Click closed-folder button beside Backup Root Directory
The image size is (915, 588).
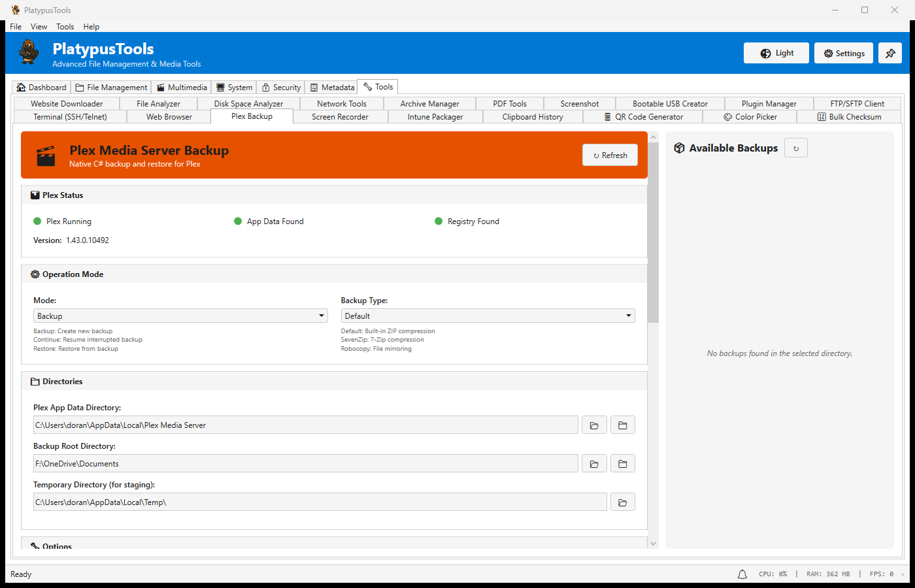(x=623, y=464)
